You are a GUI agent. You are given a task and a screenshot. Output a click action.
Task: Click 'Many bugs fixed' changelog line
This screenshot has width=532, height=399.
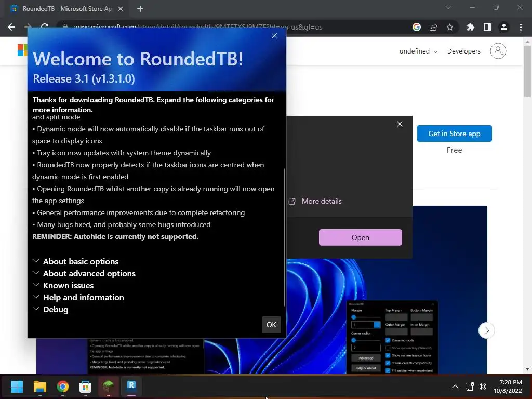[x=122, y=224]
